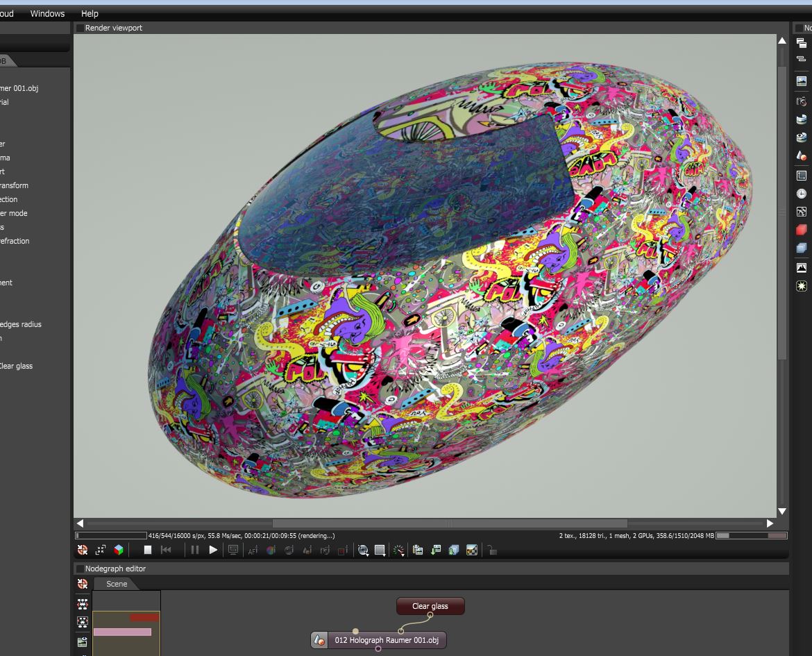Click the padlock icon in render toolbar
This screenshot has width=812, height=656.
pos(491,550)
